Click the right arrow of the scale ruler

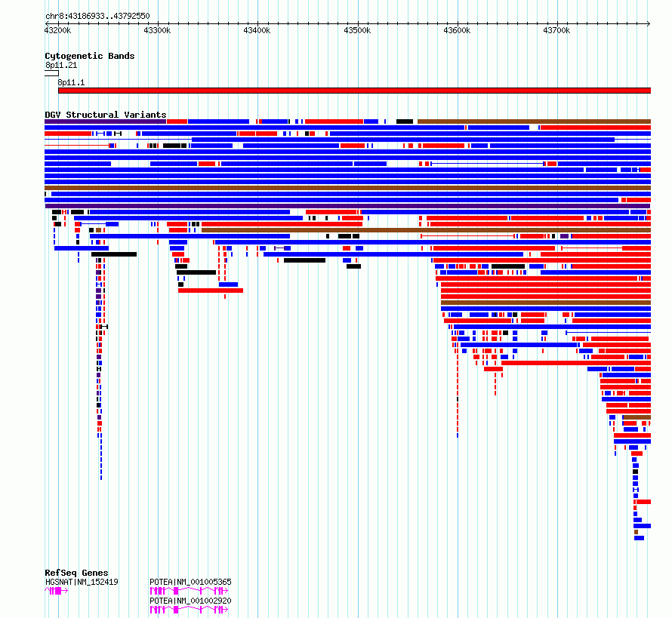pos(649,24)
